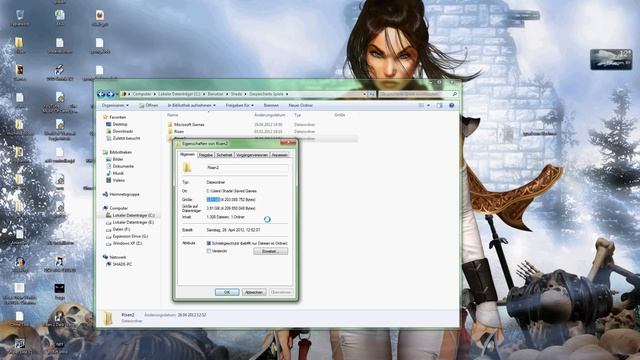The height and width of the screenshot is (360, 640).
Task: Click Abbrechen in the properties dialog
Action: tap(254, 292)
